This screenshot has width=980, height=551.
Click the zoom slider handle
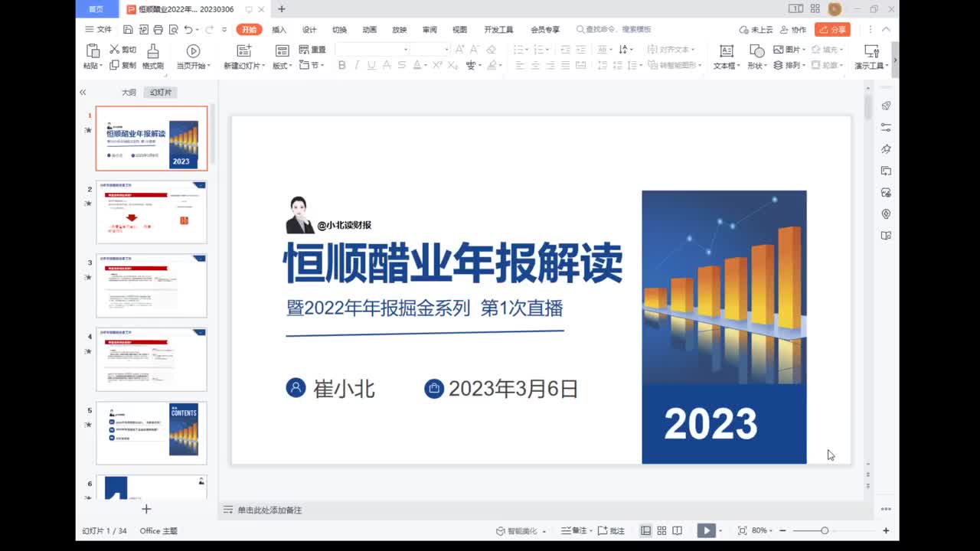coord(825,530)
